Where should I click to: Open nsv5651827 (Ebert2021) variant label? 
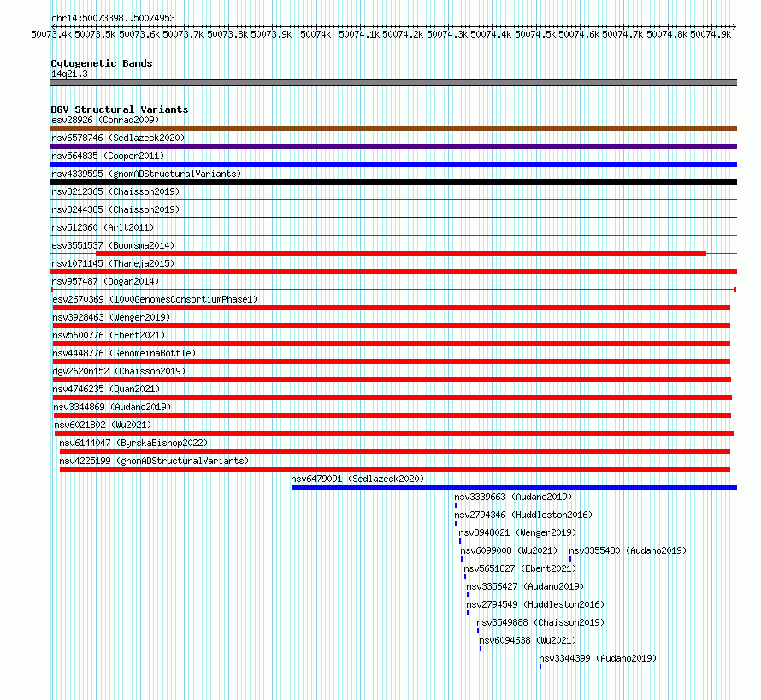point(520,568)
